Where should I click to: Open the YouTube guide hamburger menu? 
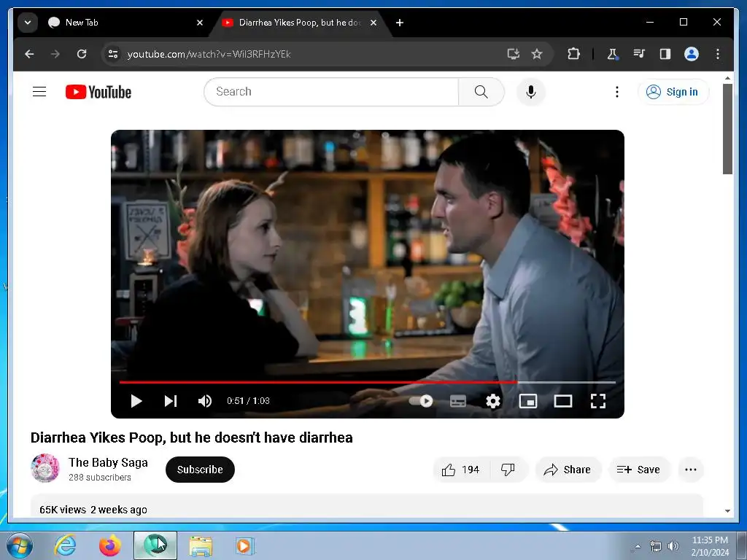pyautogui.click(x=39, y=91)
